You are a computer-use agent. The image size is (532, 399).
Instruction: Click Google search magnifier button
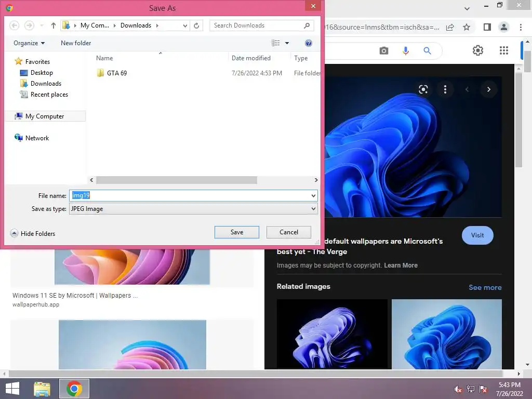tap(427, 51)
